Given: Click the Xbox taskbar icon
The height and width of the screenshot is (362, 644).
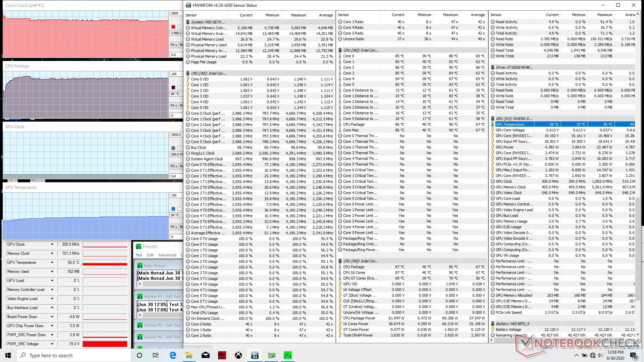Looking at the screenshot, I should click(x=238, y=355).
